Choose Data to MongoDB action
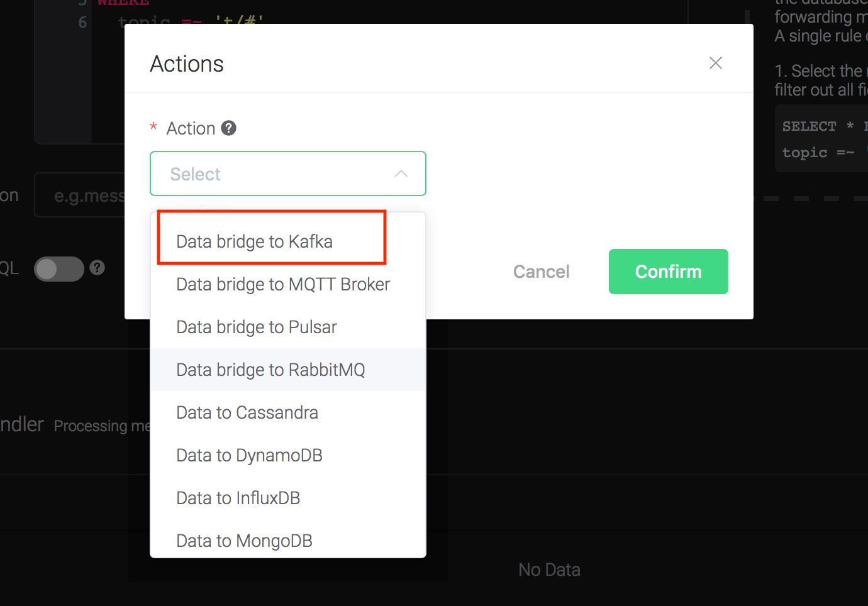The image size is (868, 606). pyautogui.click(x=244, y=541)
